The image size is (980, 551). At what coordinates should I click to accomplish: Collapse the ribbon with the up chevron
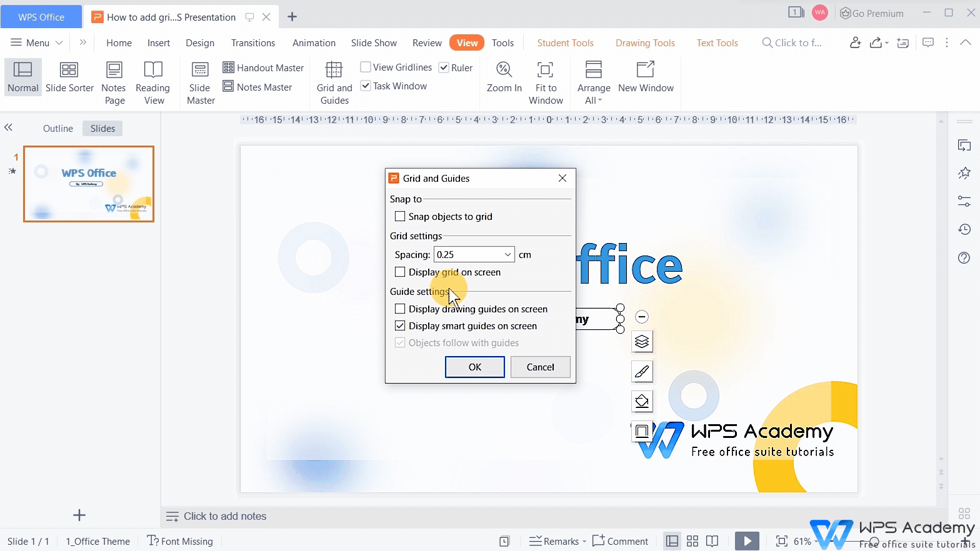965,42
